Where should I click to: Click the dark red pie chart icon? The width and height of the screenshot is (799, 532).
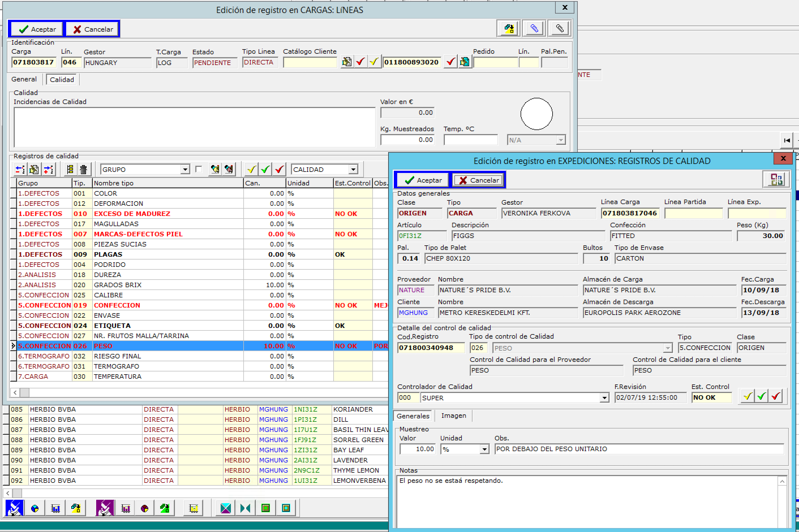click(x=145, y=508)
